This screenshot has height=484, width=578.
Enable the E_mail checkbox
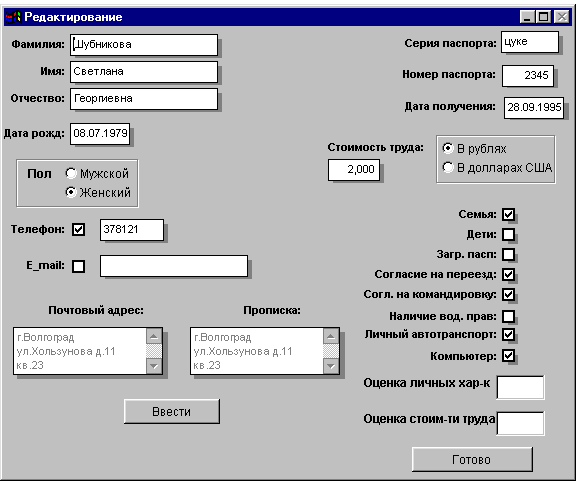(x=79, y=266)
